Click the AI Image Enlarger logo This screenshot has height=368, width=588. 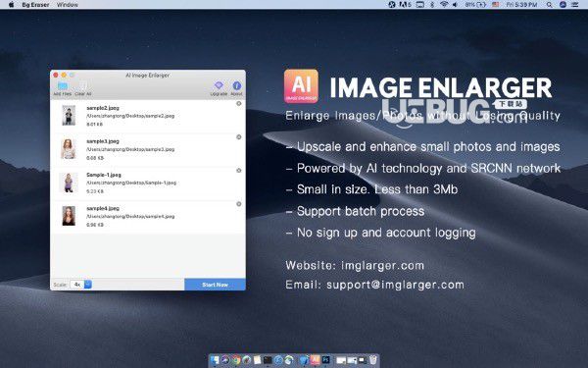[x=301, y=86]
